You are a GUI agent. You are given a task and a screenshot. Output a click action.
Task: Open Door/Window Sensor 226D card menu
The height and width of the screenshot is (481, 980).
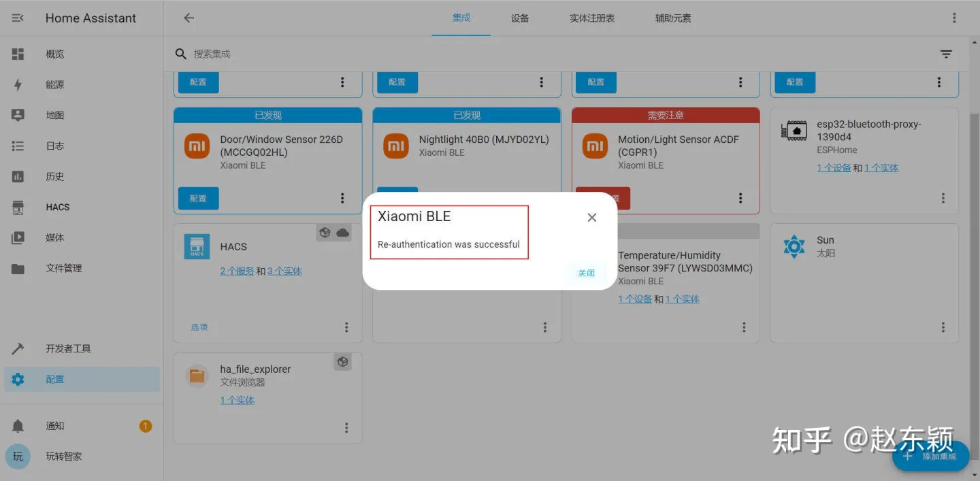(342, 198)
